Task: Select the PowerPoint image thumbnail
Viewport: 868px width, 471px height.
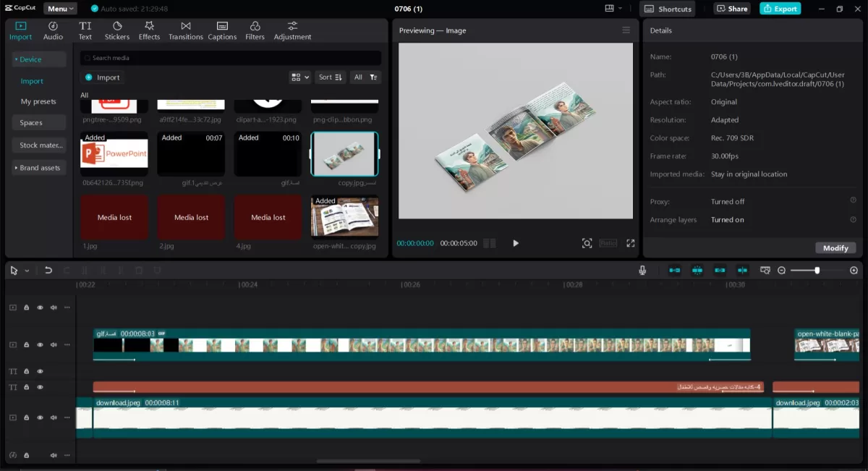Action: (114, 154)
